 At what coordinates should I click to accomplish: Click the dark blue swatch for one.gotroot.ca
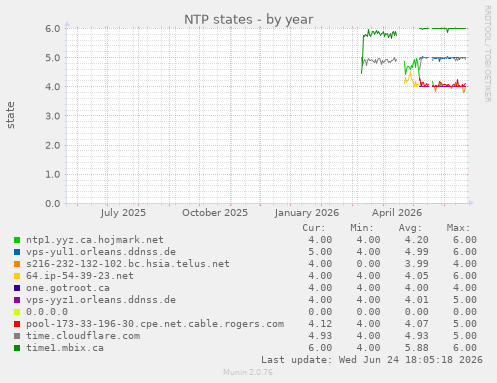tap(17, 288)
